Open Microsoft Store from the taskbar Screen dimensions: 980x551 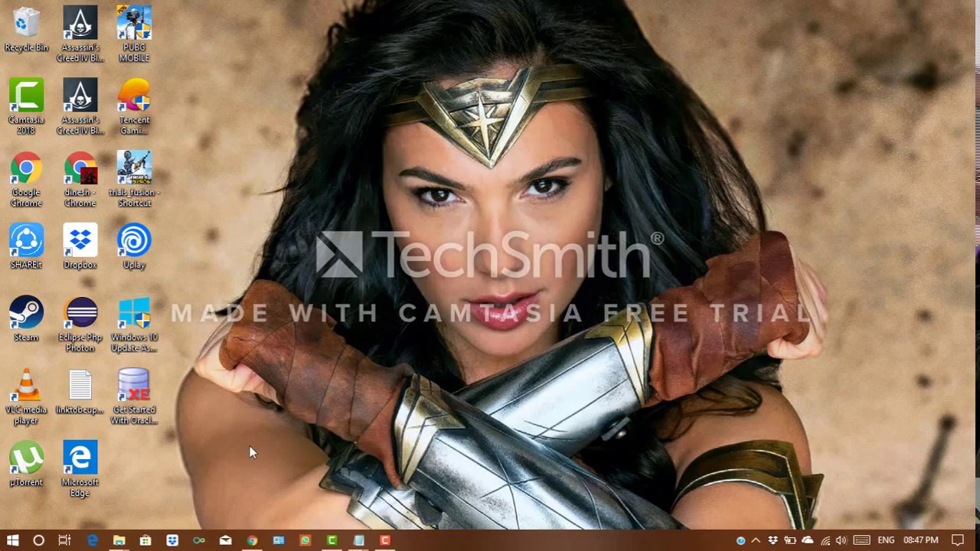145,540
